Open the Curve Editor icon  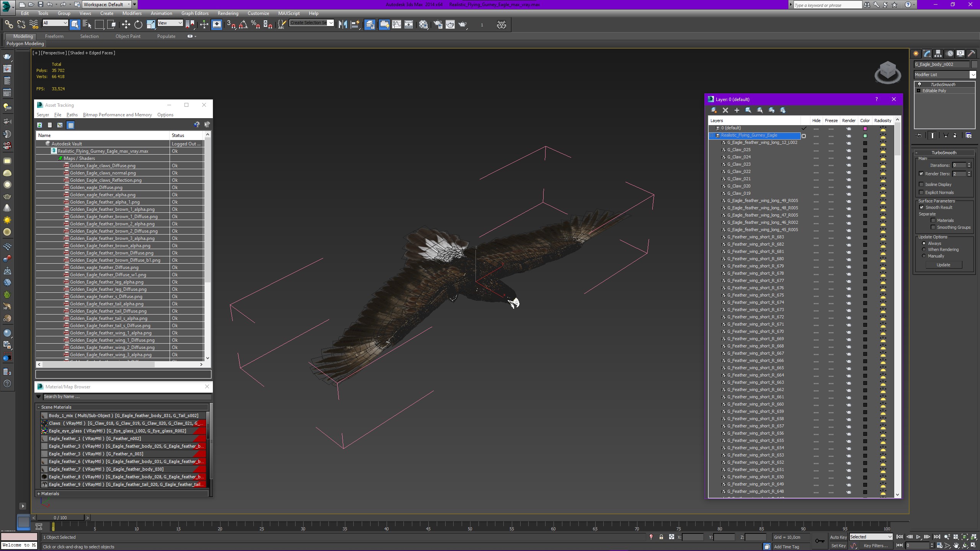tap(397, 24)
